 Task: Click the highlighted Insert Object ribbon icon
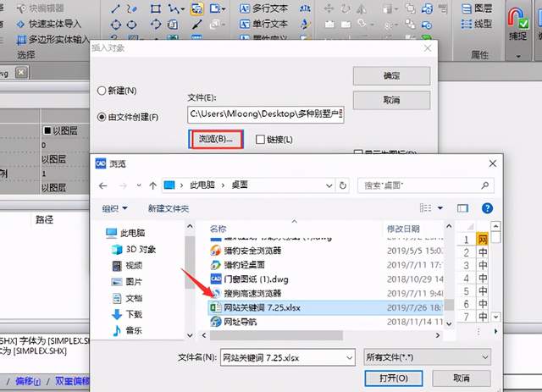[x=196, y=8]
